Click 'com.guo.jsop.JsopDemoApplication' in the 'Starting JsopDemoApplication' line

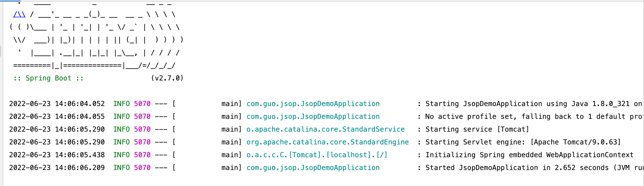(x=313, y=104)
